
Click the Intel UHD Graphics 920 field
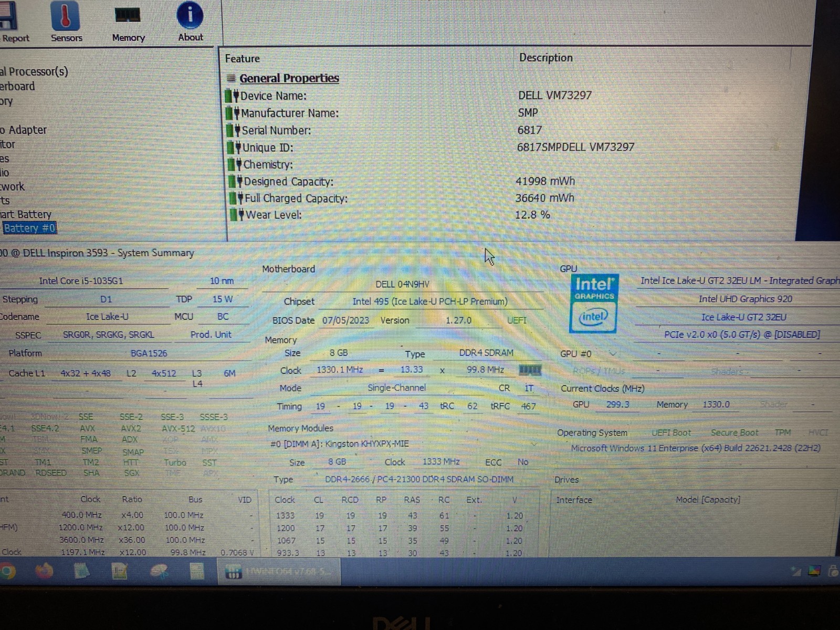click(745, 299)
